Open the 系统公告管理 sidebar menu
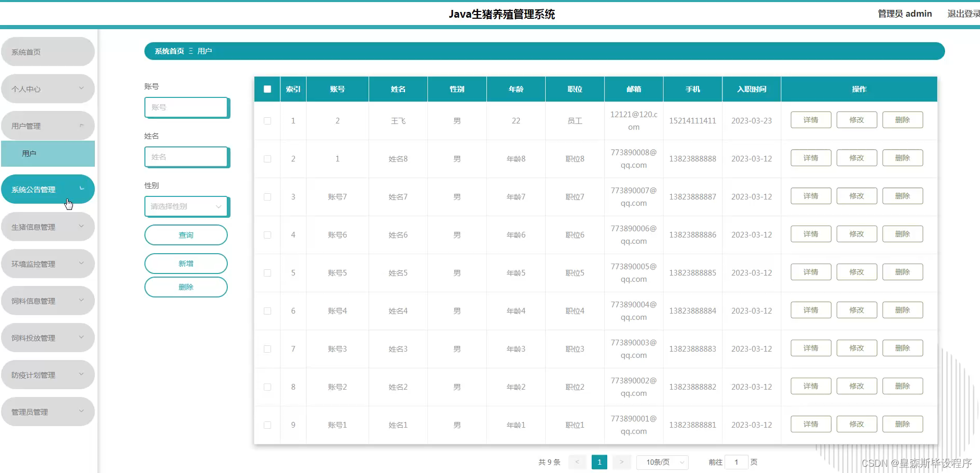Image resolution: width=980 pixels, height=473 pixels. pyautogui.click(x=48, y=189)
